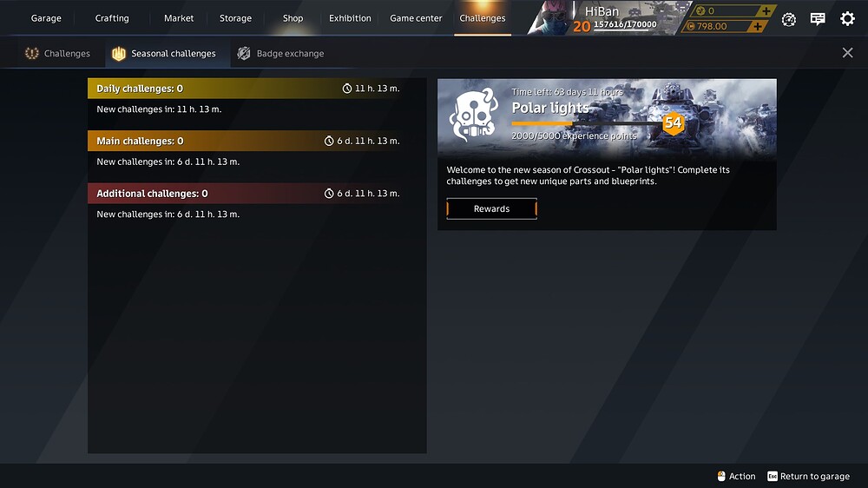Add premium currency with top plus icon
This screenshot has width=868, height=488.
tap(766, 10)
